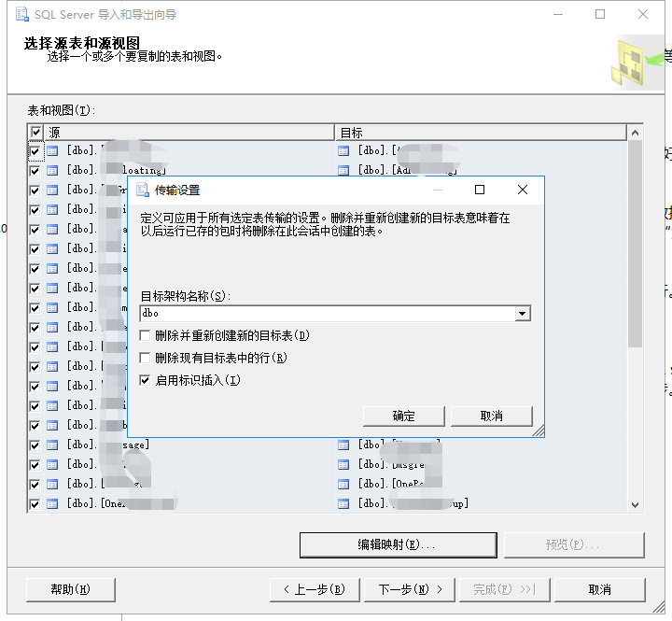Uncheck the source row ending in sage]

click(35, 445)
